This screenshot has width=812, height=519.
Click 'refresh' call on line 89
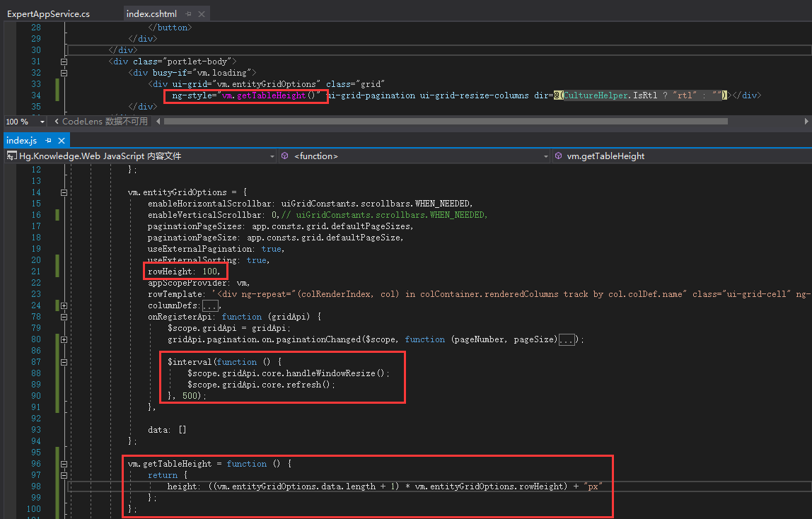303,385
